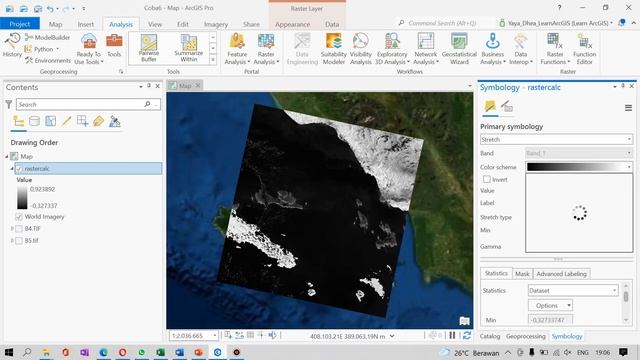This screenshot has height=360, width=640.
Task: Open the Statistics Dataset dropdown
Action: [x=573, y=291]
